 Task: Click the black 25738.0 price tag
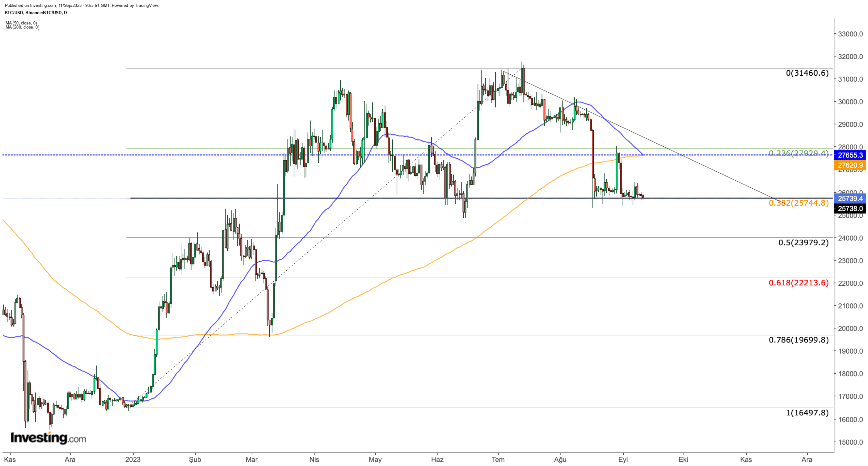[x=849, y=208]
